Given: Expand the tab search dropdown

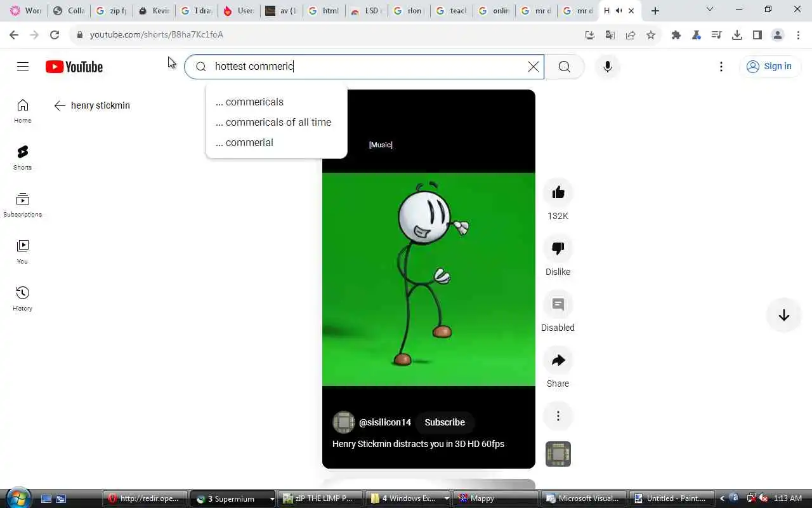Looking at the screenshot, I should pos(710,10).
